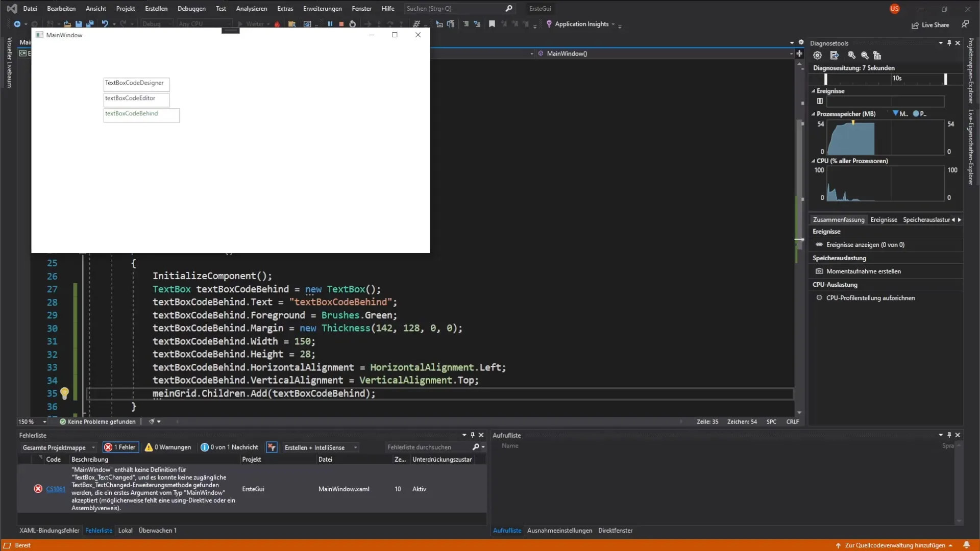This screenshot has height=551, width=980.
Task: Save the current file with the disk icon
Action: tap(79, 24)
